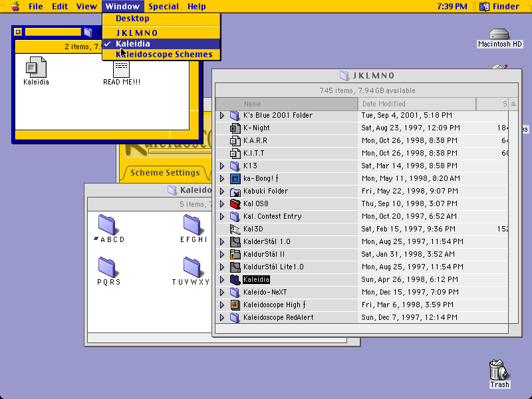
Task: Click the Kaleidoscope High ƒ folder icon
Action: [x=235, y=305]
